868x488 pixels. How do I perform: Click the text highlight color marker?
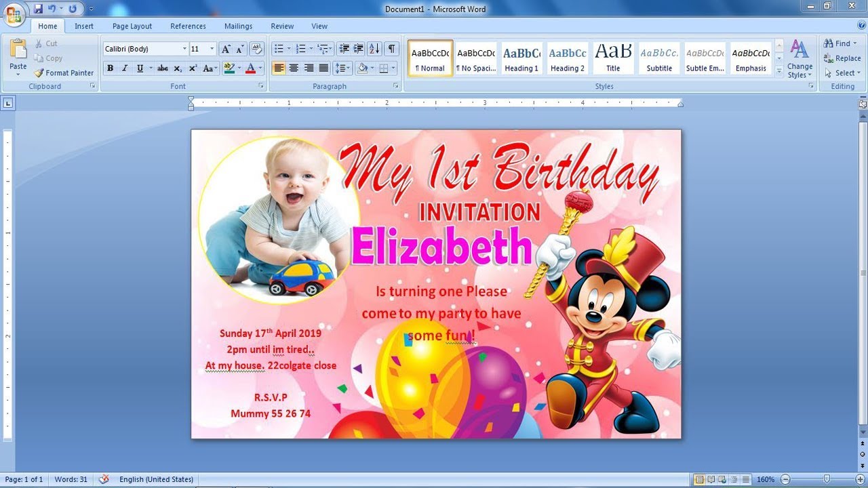(x=229, y=68)
